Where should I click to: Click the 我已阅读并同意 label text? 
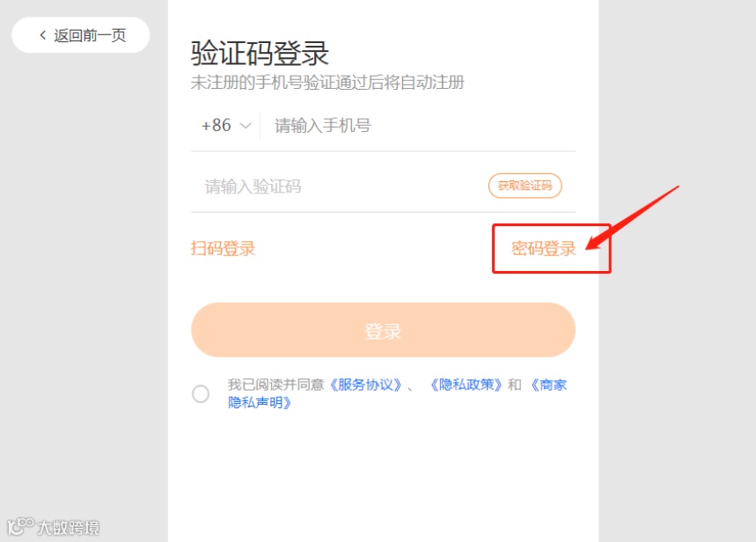tap(275, 385)
